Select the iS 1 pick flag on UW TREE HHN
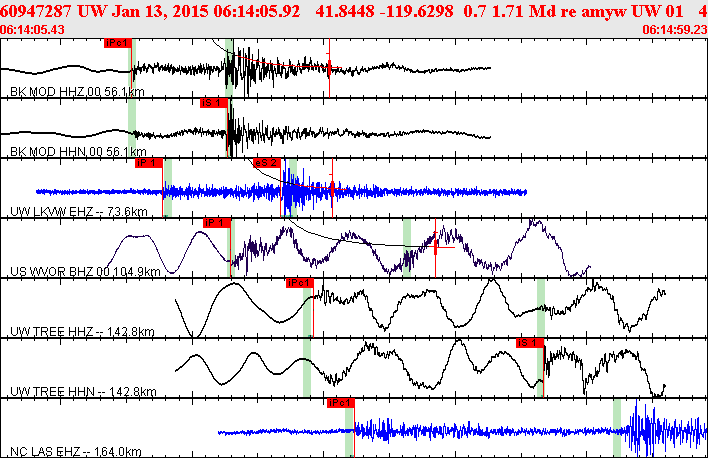This screenshot has width=708, height=458. tap(530, 343)
